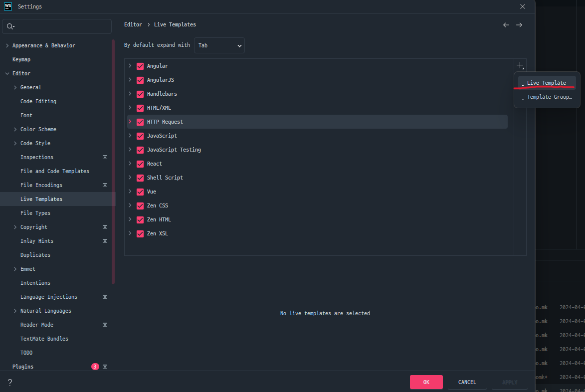Open Keymap settings page
Image resolution: width=585 pixels, height=392 pixels.
coord(21,59)
